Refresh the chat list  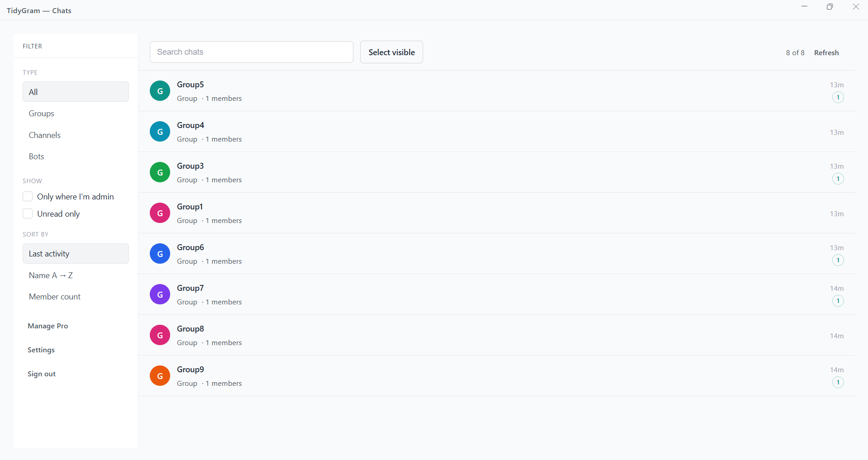826,52
